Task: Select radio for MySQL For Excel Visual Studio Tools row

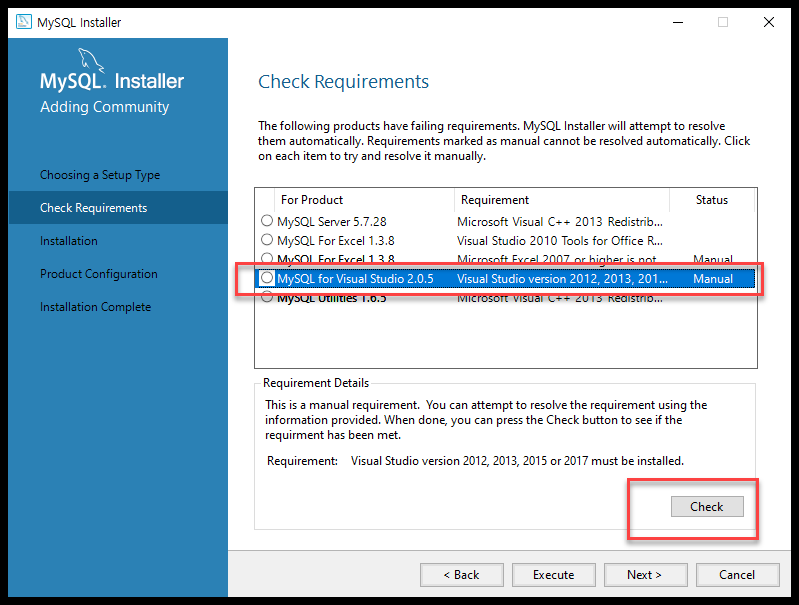Action: [267, 240]
